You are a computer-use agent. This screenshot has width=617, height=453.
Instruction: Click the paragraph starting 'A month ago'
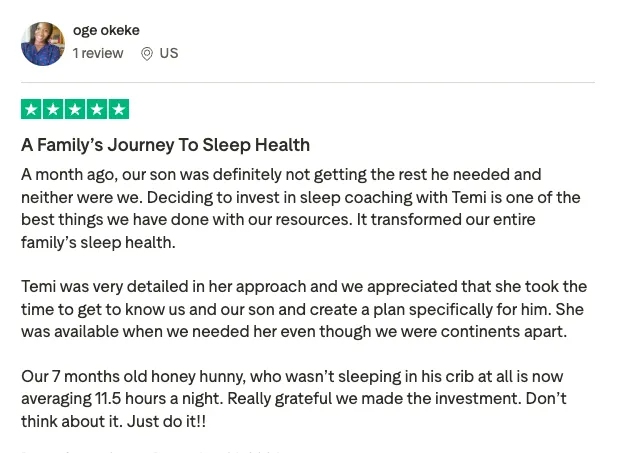pos(301,208)
